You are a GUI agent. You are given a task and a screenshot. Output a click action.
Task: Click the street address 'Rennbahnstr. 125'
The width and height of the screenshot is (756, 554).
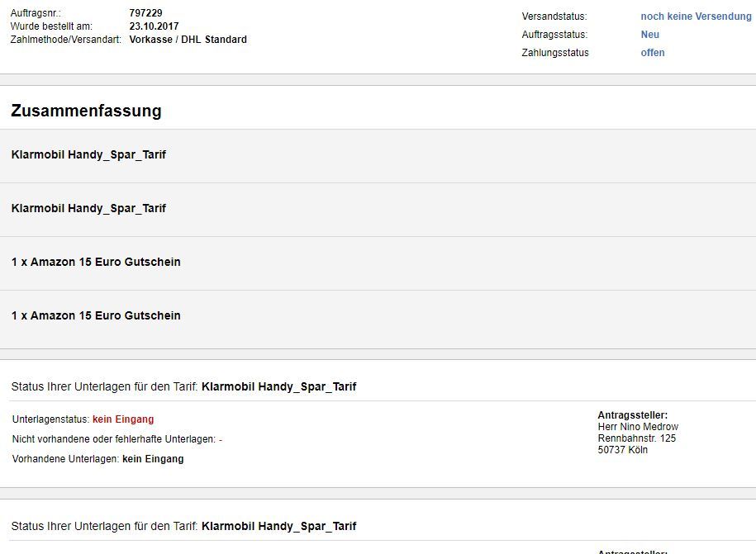pos(637,438)
